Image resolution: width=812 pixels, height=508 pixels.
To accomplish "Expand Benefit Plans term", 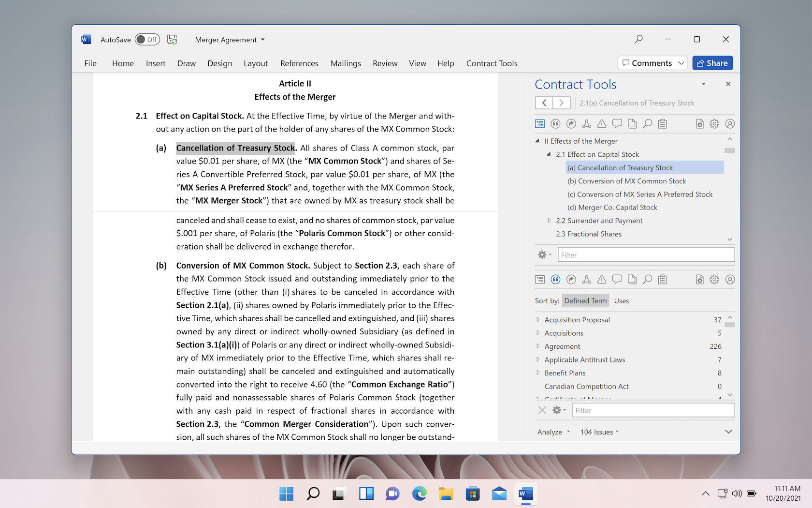I will pos(538,373).
